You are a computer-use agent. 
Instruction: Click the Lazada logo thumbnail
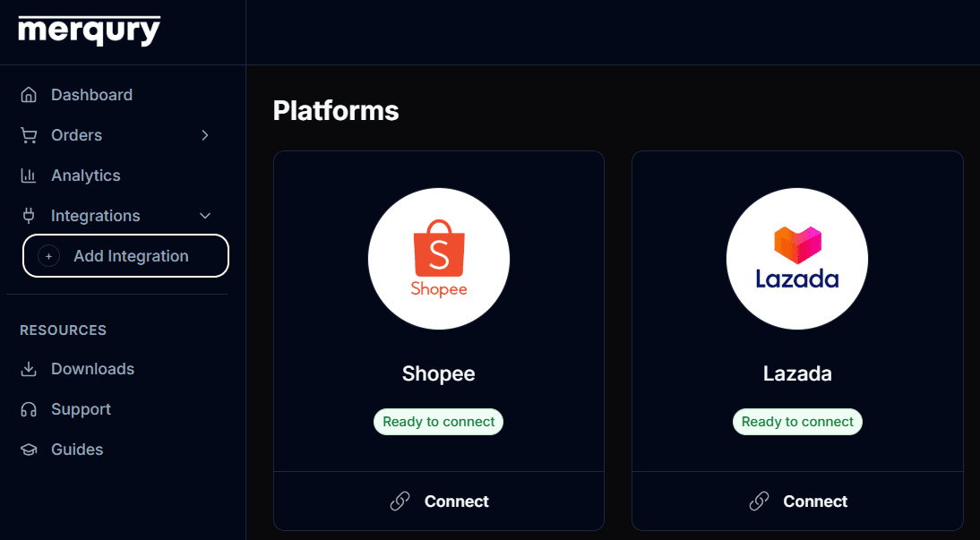pos(797,259)
